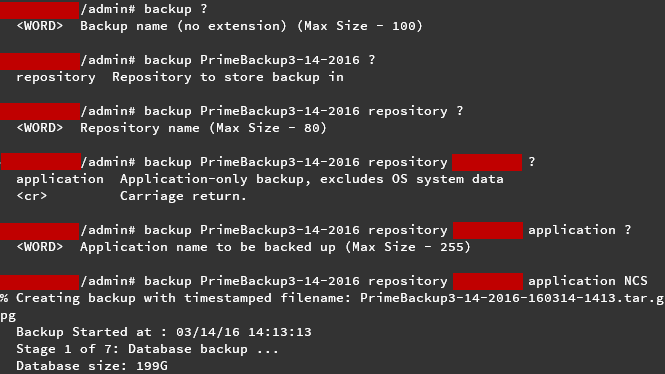Click the 'Backup name (no extension)' help text

click(183, 26)
